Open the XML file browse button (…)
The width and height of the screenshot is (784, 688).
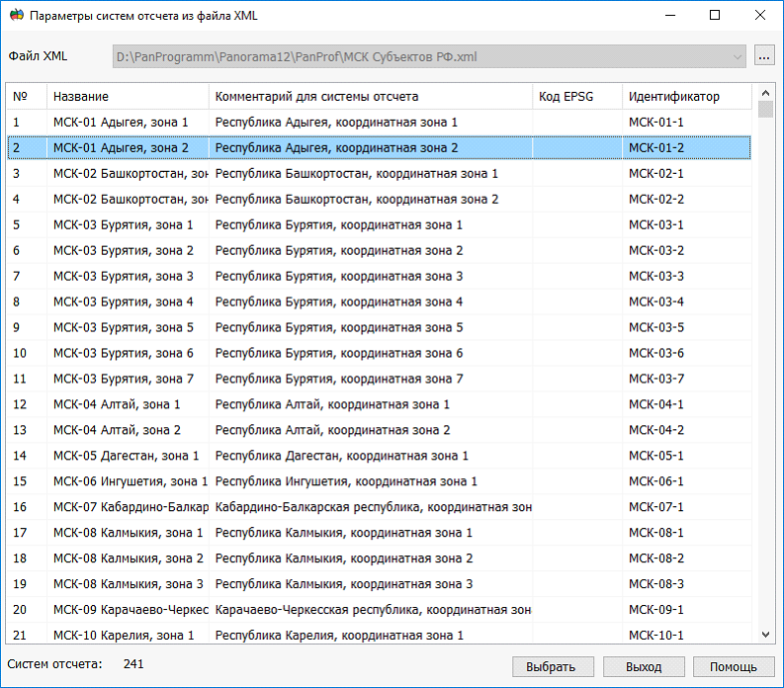pos(764,56)
